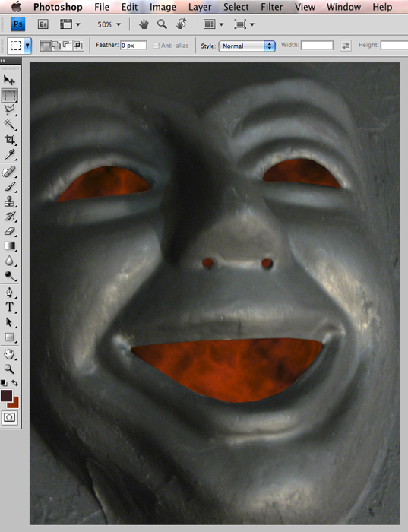Viewport: 408px width, 532px height.
Task: Click the foreground color swatch
Action: 6,396
